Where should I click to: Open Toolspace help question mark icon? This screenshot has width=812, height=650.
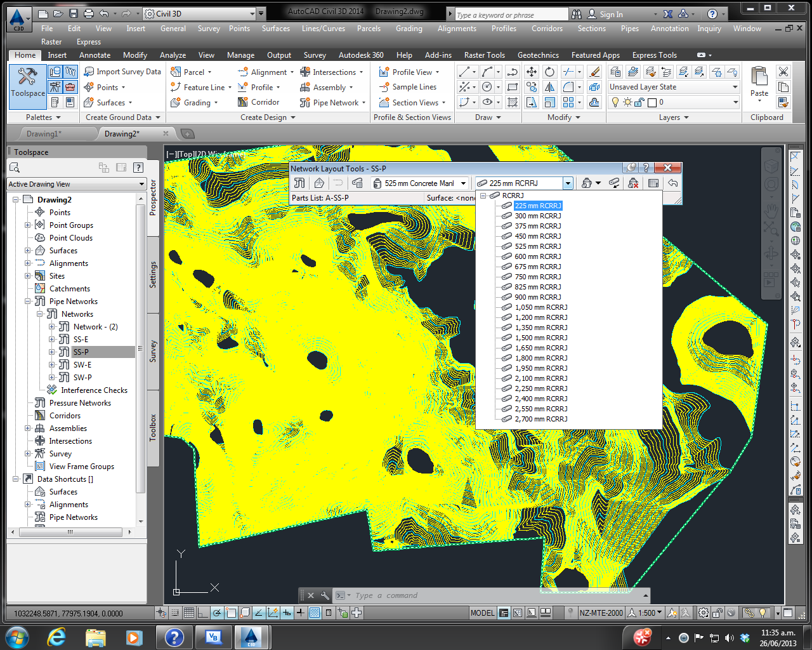pos(138,168)
